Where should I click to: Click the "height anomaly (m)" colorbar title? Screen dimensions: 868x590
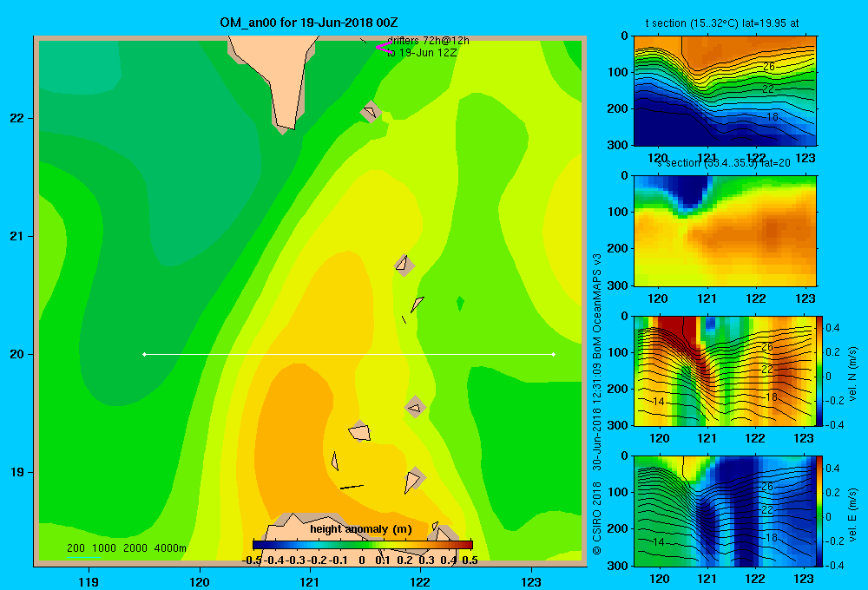(x=361, y=529)
